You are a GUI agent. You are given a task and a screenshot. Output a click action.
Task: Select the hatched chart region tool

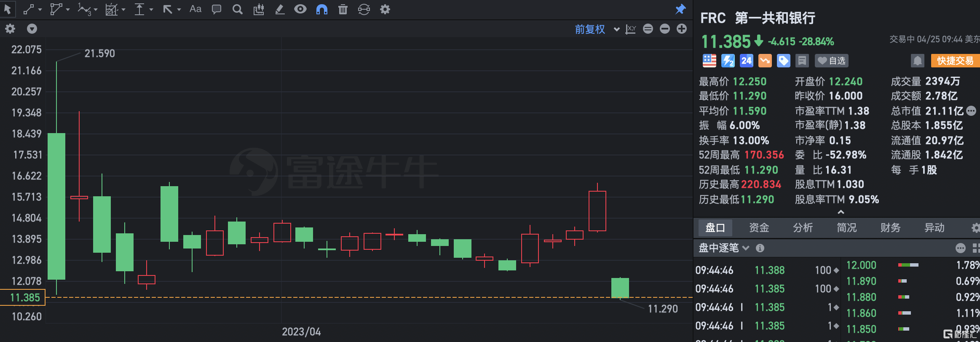112,9
